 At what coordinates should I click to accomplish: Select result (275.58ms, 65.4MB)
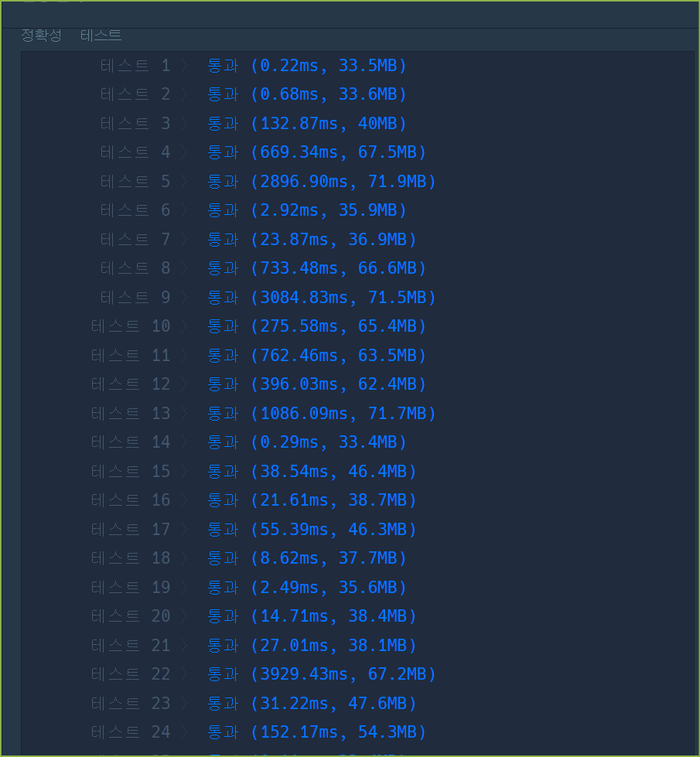tap(339, 326)
